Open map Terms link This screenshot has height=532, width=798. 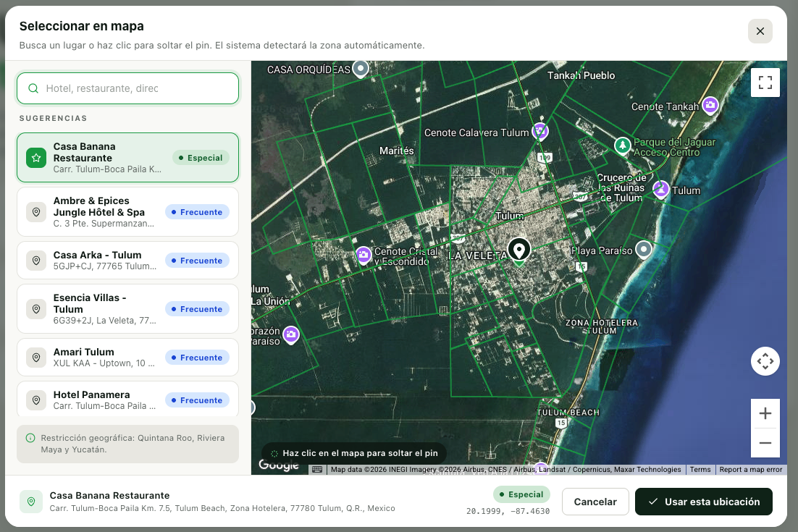[x=700, y=470]
